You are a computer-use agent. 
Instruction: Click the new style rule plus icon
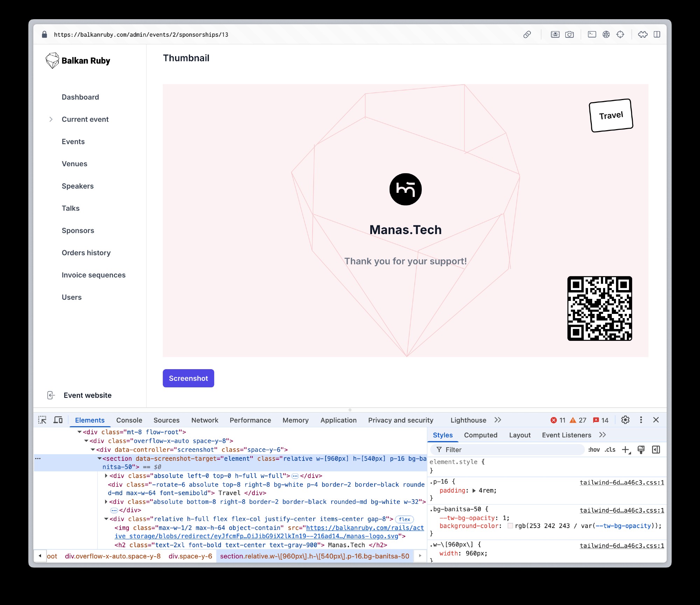(x=626, y=450)
